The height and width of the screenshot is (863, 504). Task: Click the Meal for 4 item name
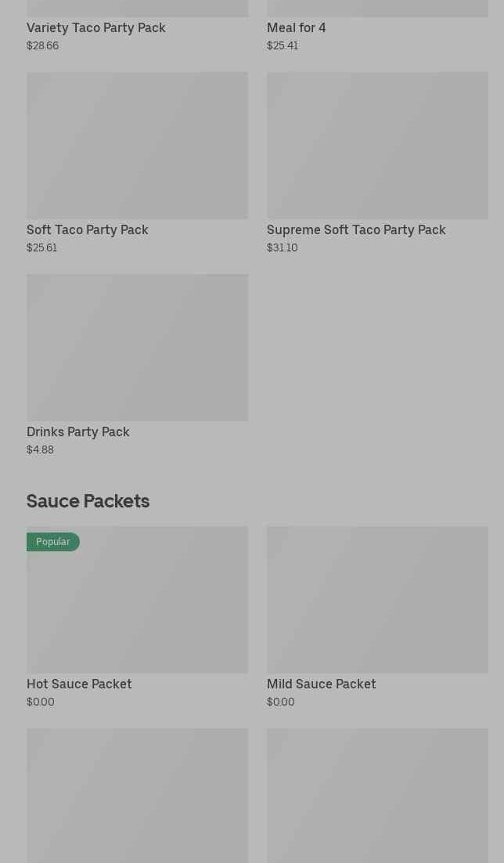tap(297, 28)
